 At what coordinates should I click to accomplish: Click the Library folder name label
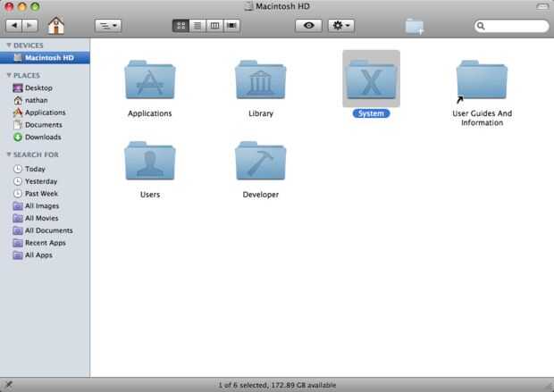click(261, 113)
